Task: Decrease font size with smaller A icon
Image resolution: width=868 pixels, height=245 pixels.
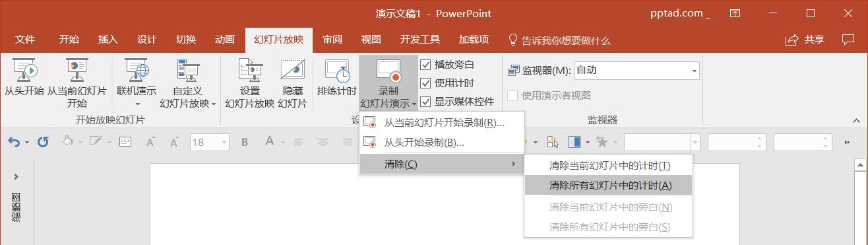Action: click(174, 141)
